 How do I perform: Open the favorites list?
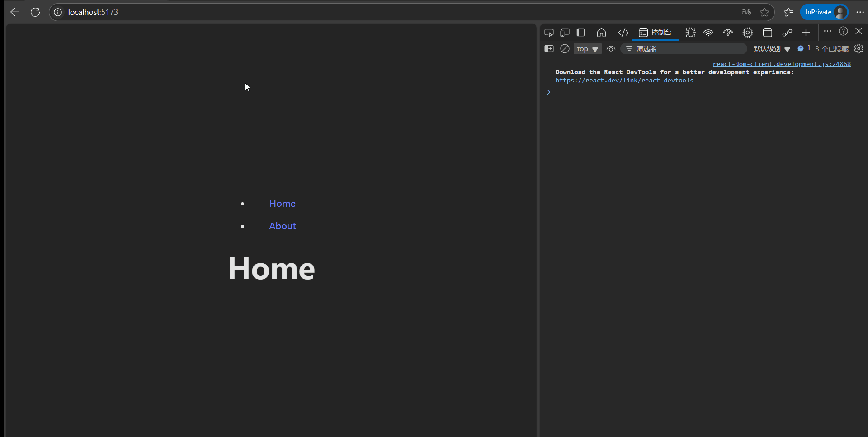(x=788, y=12)
